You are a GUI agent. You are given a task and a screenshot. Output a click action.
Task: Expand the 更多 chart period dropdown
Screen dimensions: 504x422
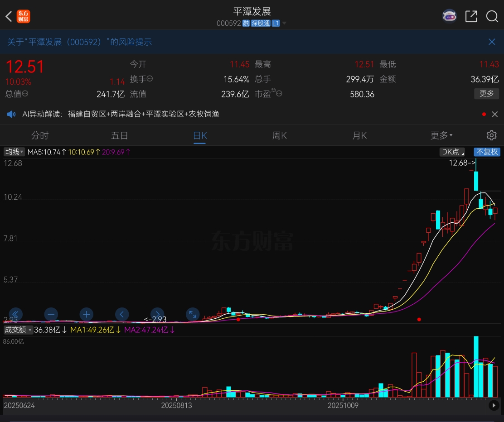441,135
